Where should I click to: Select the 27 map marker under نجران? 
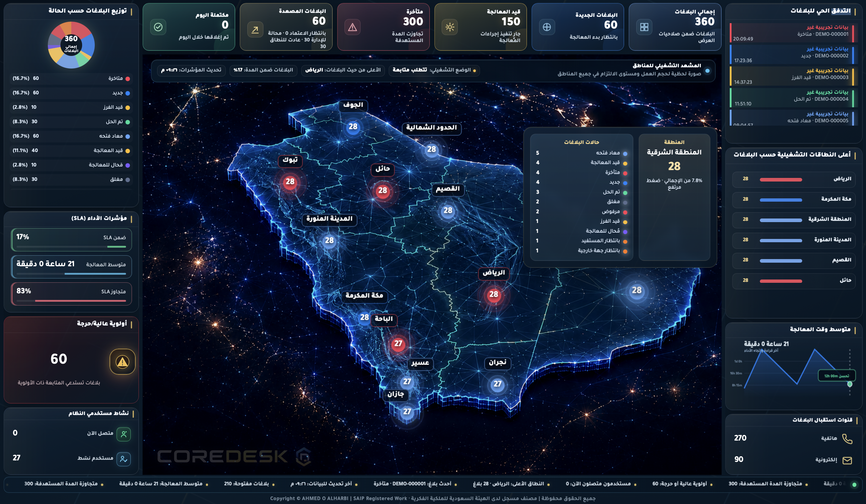[x=497, y=384]
